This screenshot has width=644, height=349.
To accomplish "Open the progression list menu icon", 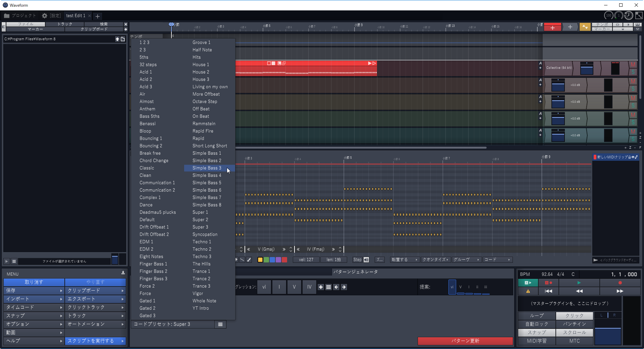I will (329, 287).
